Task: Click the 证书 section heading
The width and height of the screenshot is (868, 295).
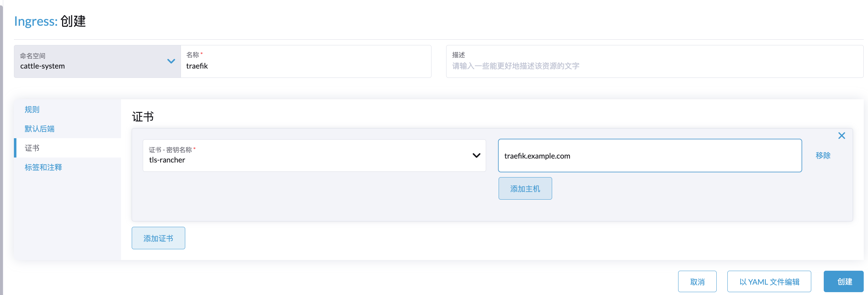Action: point(143,117)
